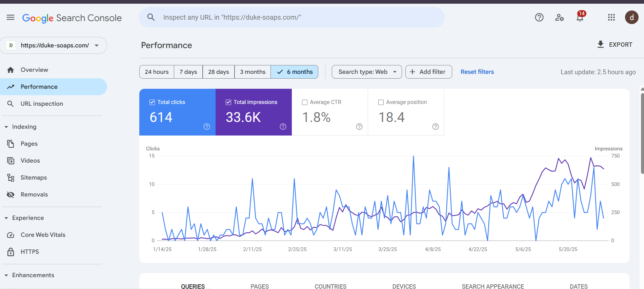Open Sitemaps in the sidebar
Image resolution: width=644 pixels, height=289 pixels.
coord(54,178)
